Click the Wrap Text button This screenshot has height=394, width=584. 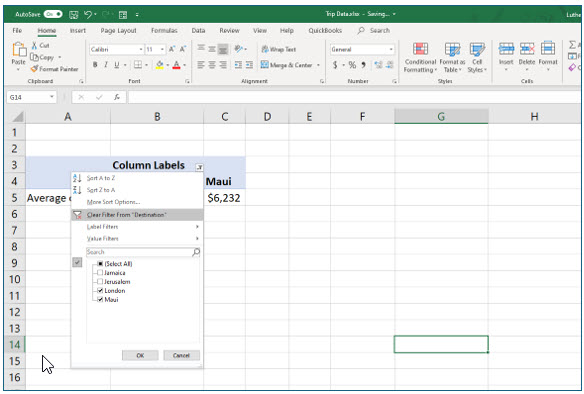coord(279,49)
